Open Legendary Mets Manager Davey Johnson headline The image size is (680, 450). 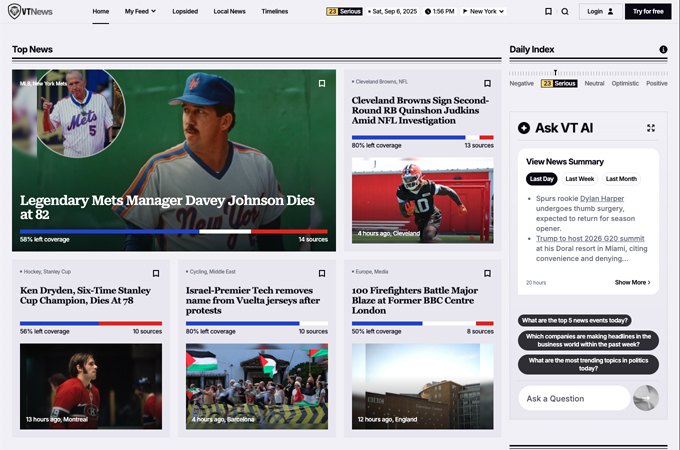click(167, 207)
